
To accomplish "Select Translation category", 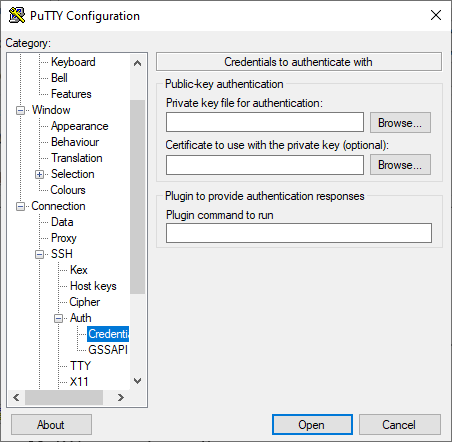I will pyautogui.click(x=77, y=158).
